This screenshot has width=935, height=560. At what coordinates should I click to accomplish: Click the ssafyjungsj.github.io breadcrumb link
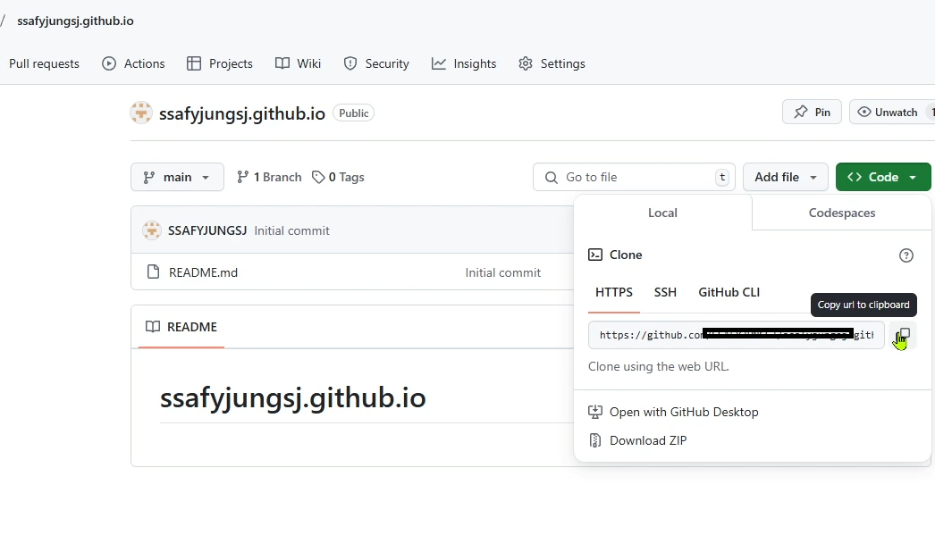75,21
